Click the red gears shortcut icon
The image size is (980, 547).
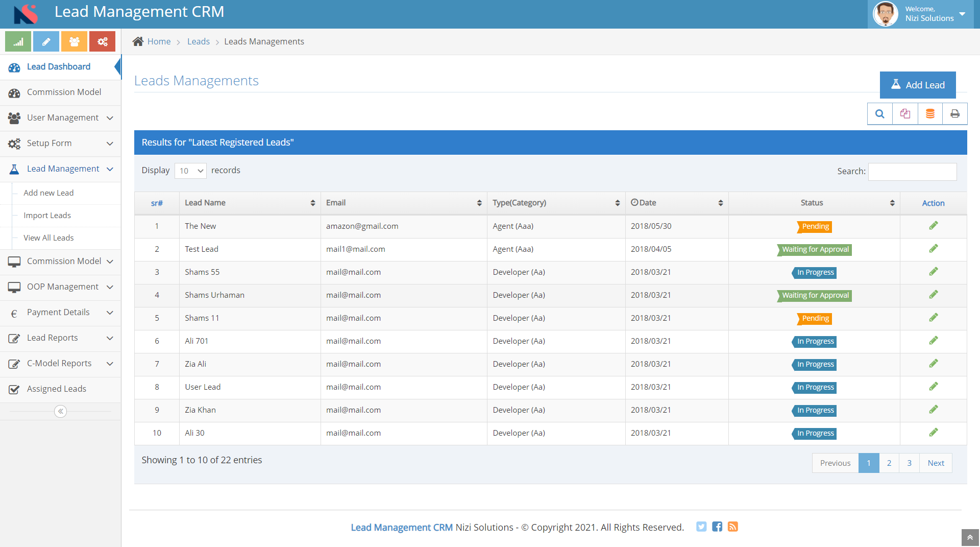[102, 41]
